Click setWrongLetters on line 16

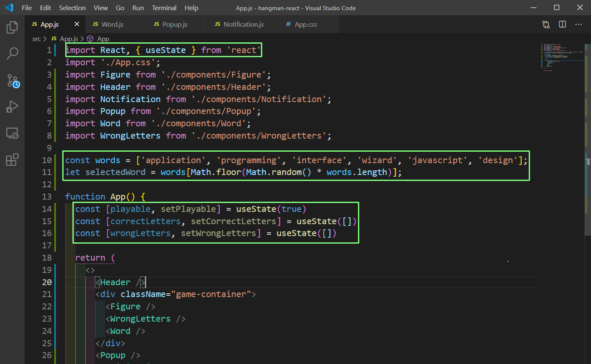click(x=219, y=233)
